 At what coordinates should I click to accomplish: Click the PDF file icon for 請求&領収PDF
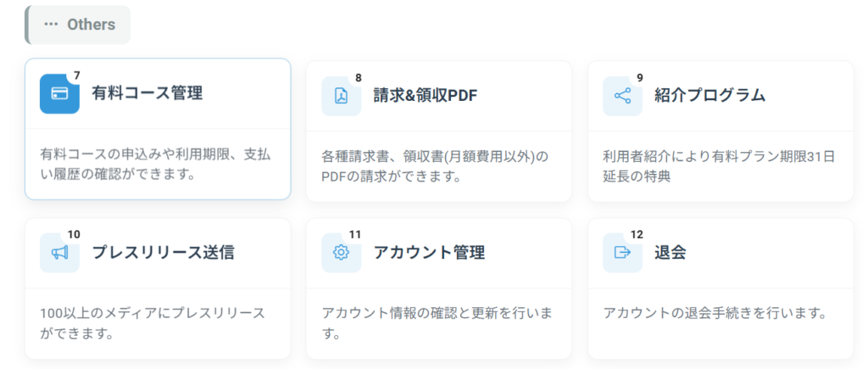pyautogui.click(x=341, y=96)
